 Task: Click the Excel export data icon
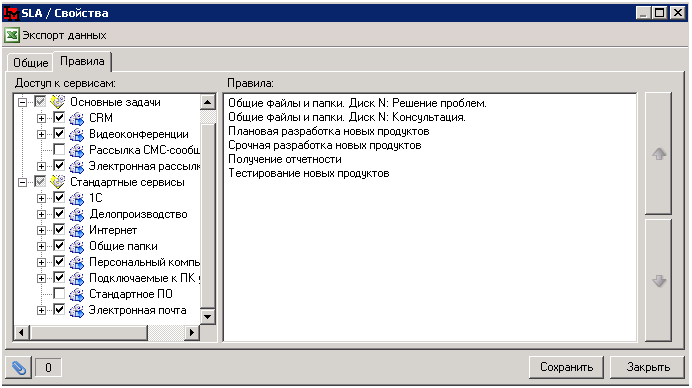[x=12, y=35]
